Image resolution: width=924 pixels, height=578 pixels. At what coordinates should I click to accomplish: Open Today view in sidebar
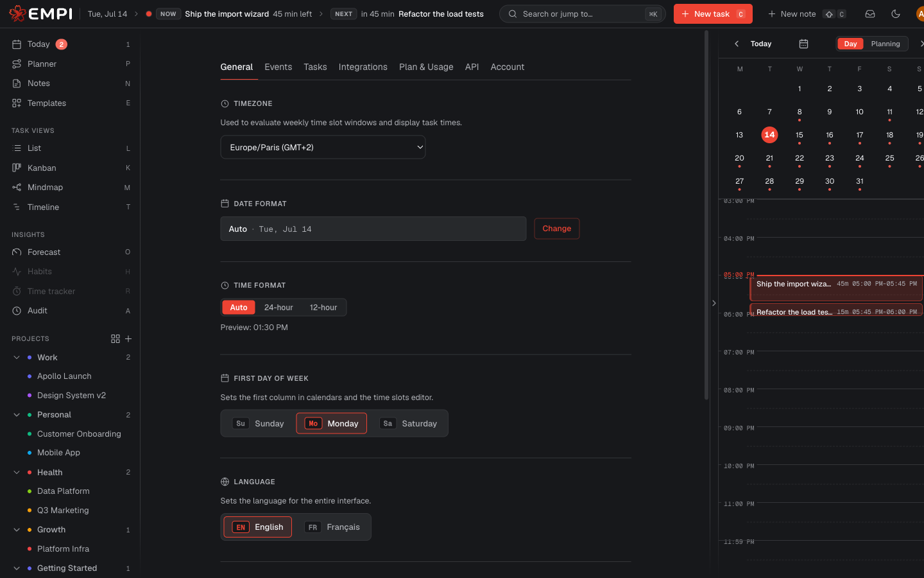coord(71,44)
